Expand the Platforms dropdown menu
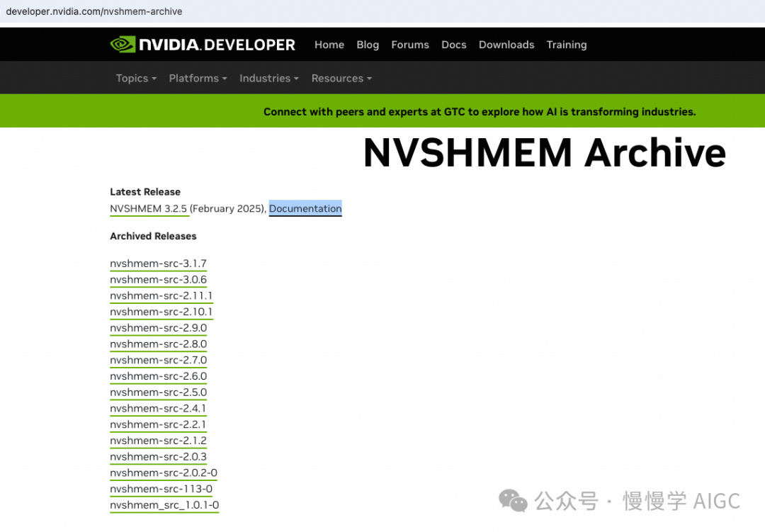The height and width of the screenshot is (532, 765). pyautogui.click(x=198, y=78)
